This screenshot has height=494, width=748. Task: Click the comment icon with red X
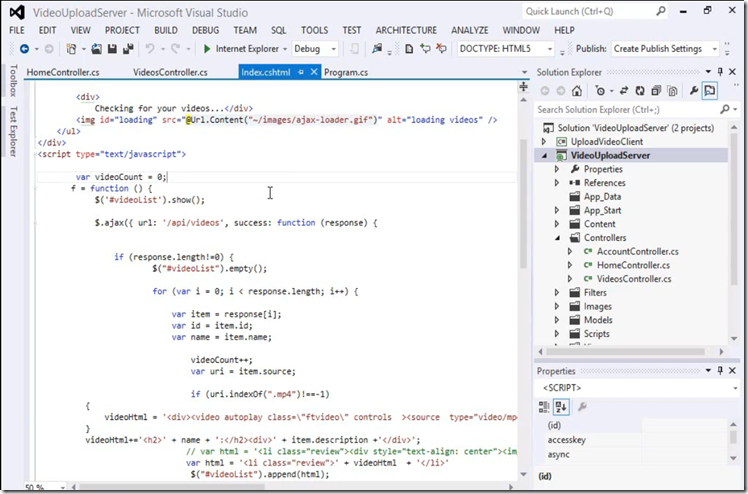(x=441, y=49)
